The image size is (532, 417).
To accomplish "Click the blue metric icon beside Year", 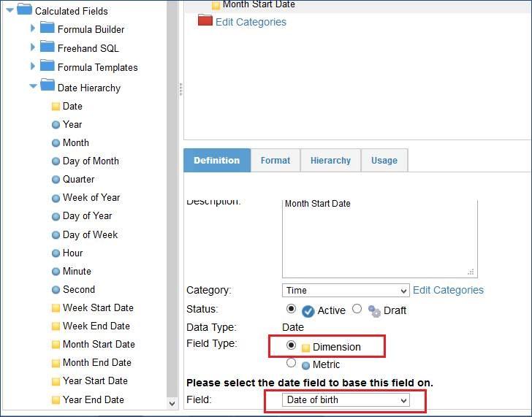I will 56,125.
